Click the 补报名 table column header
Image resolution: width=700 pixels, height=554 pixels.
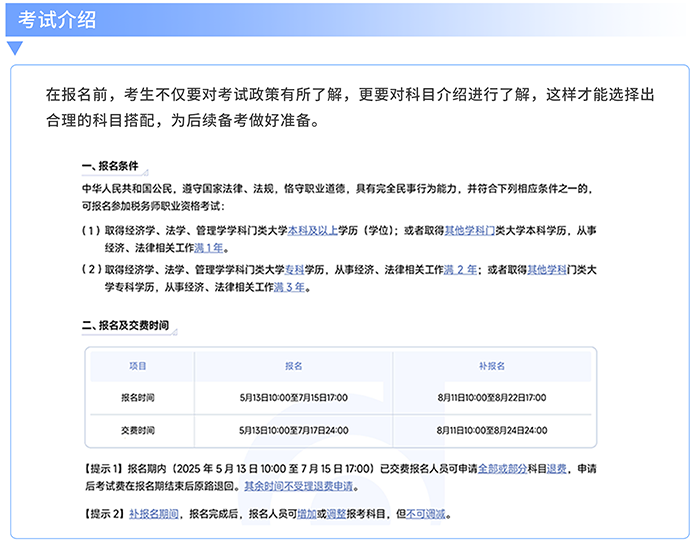492,366
